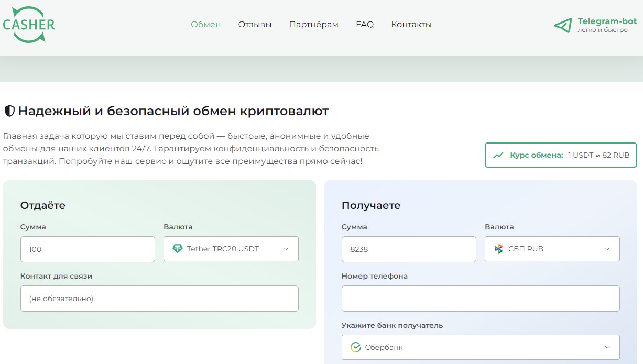Expand the СБП RUB currency dropdown
Image resolution: width=643 pixels, height=364 pixels.
click(552, 249)
